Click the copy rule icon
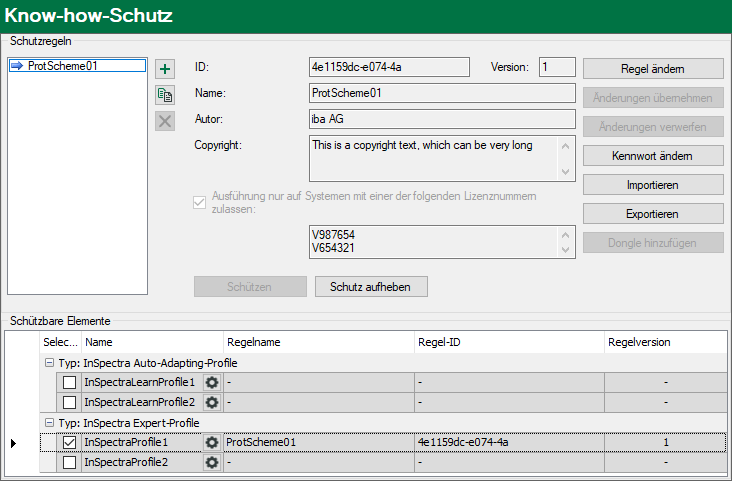This screenshot has height=481, width=732. [x=165, y=95]
